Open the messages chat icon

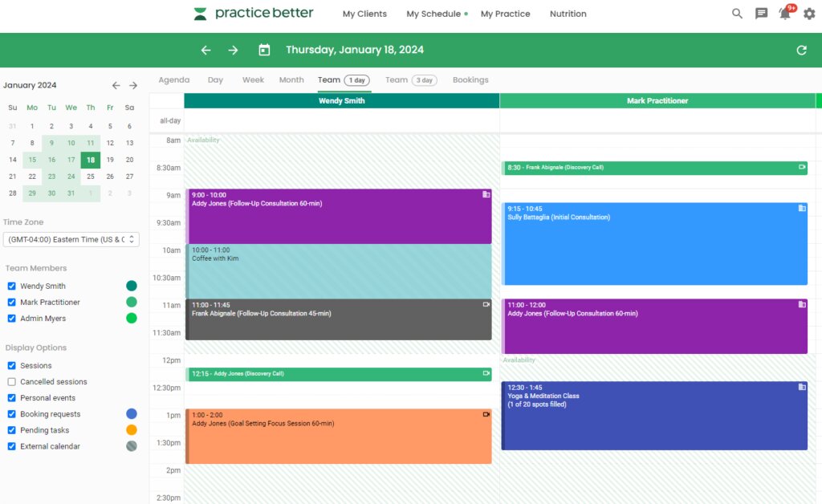(761, 14)
